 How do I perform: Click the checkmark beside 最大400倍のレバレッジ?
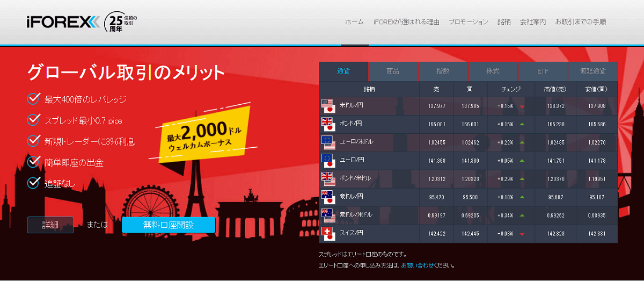(34, 99)
